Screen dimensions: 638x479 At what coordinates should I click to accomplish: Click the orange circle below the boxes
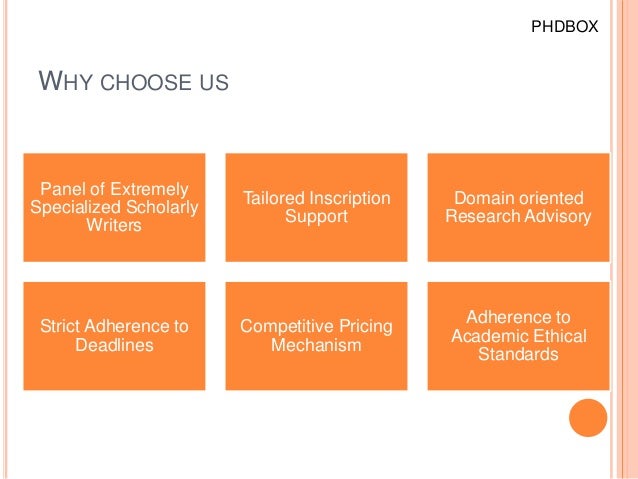tap(588, 418)
